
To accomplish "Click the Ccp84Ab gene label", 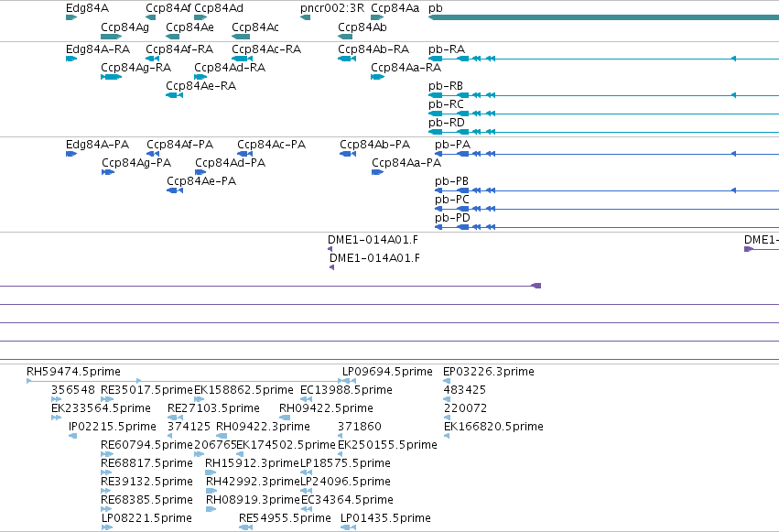I will pos(362,27).
